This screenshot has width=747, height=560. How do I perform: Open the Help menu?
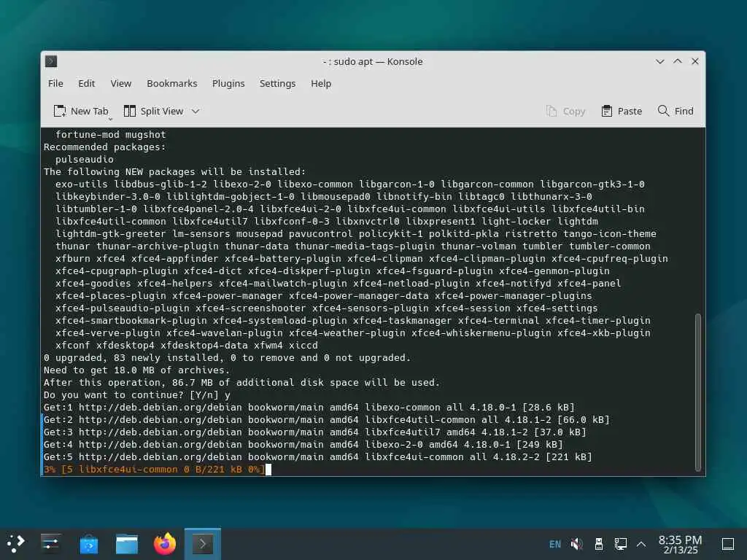tap(321, 83)
